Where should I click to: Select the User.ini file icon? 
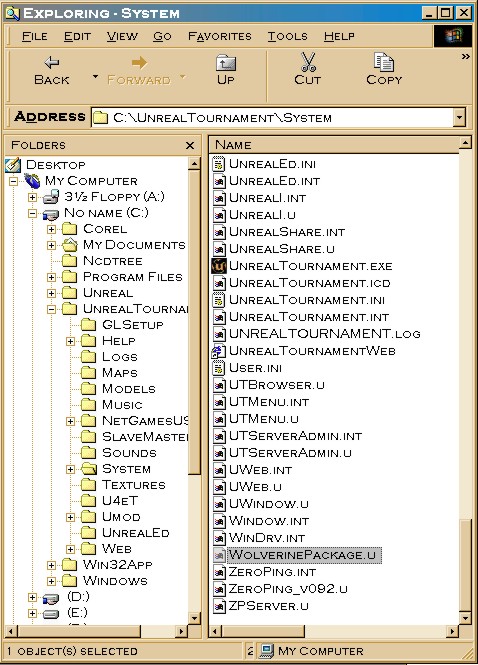coord(218,368)
